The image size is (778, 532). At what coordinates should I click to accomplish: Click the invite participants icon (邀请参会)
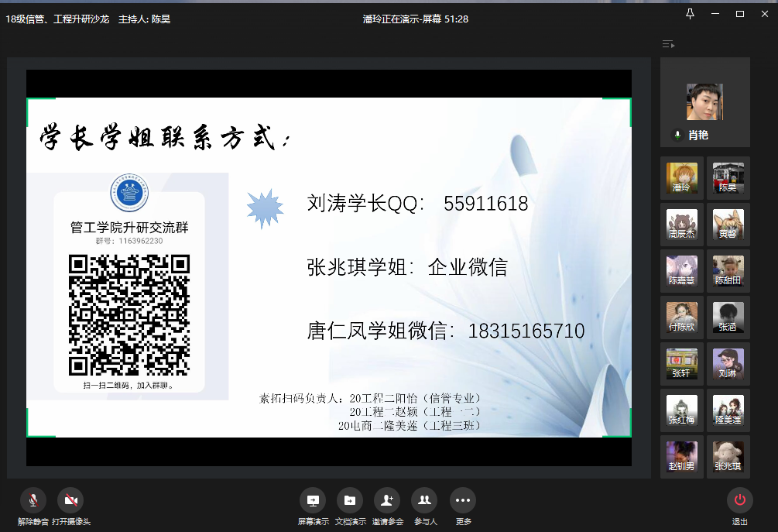pos(387,500)
